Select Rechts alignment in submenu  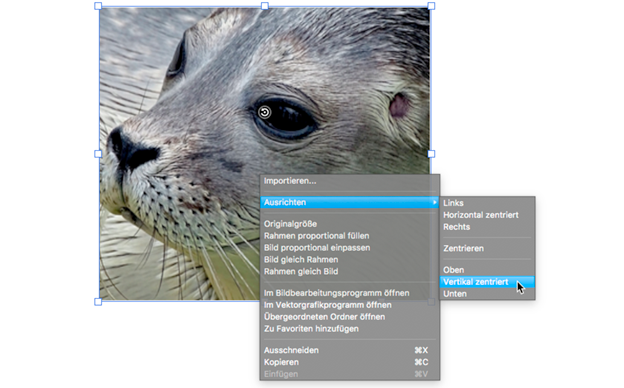click(x=488, y=227)
